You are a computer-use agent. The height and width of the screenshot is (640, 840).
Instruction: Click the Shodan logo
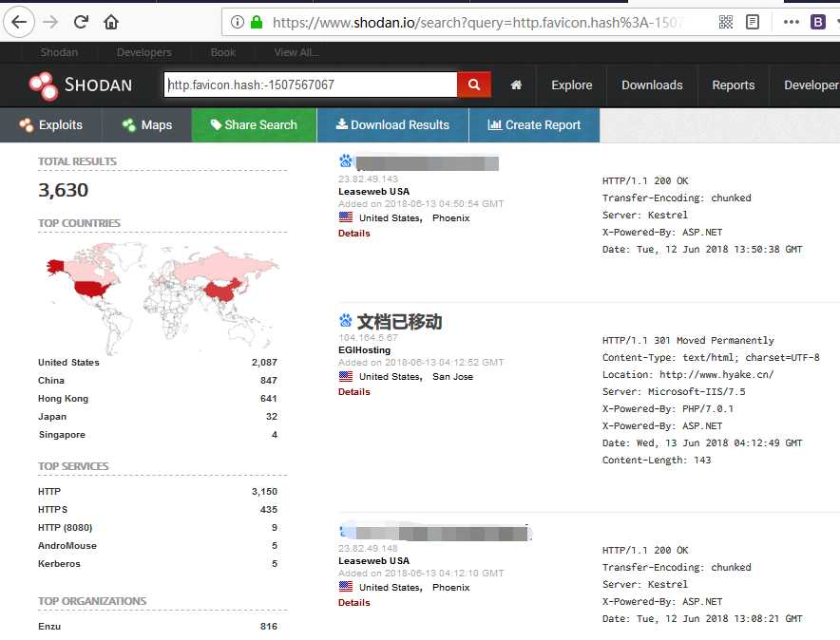(81, 85)
